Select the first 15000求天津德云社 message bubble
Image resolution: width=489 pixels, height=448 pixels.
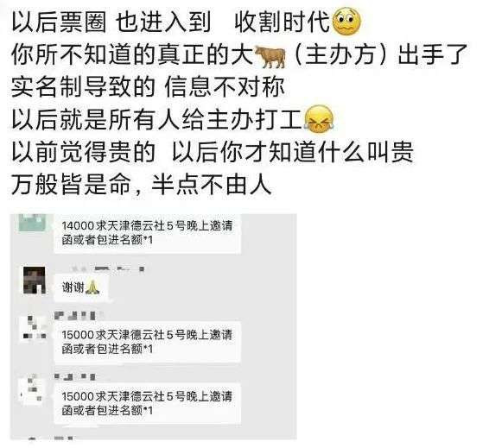pos(147,342)
